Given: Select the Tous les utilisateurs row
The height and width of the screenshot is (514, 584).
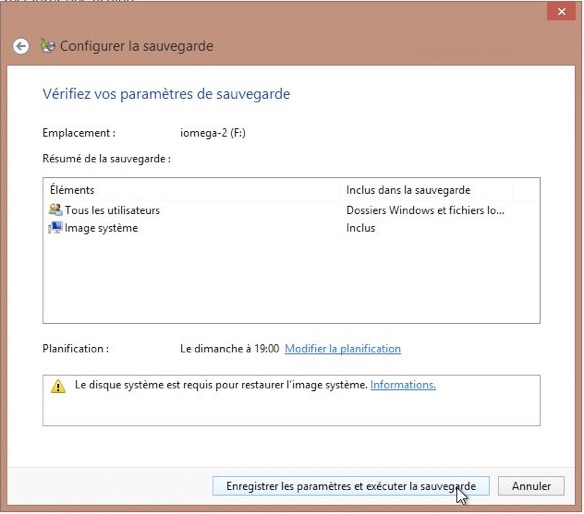Looking at the screenshot, I should (291, 210).
